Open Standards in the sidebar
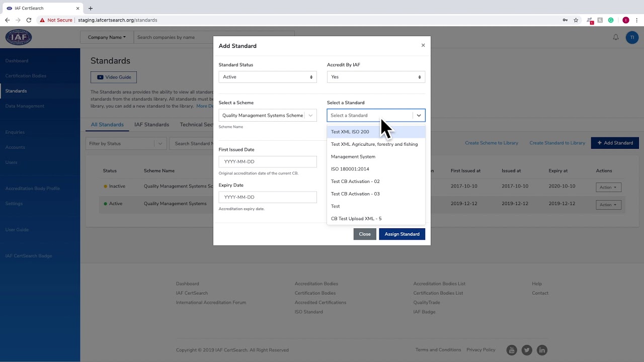 (x=16, y=91)
